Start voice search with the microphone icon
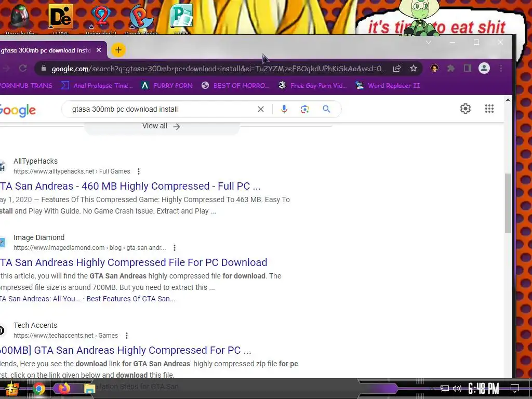The image size is (532, 399). (284, 109)
